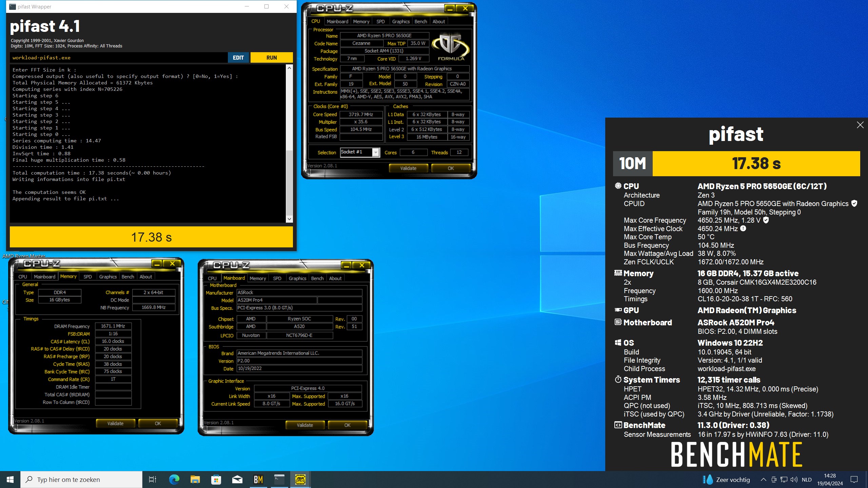The width and height of the screenshot is (868, 488).
Task: Click the NLD language indicator
Action: pos(807,480)
